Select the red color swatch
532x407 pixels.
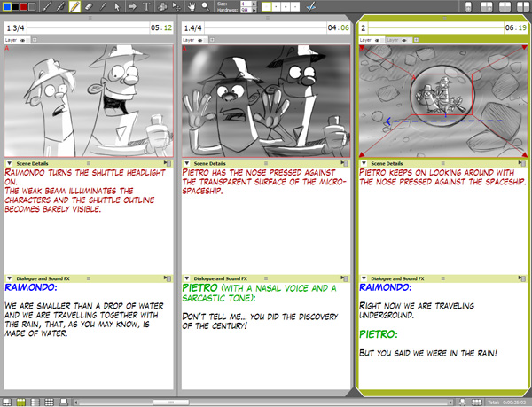(x=23, y=6)
